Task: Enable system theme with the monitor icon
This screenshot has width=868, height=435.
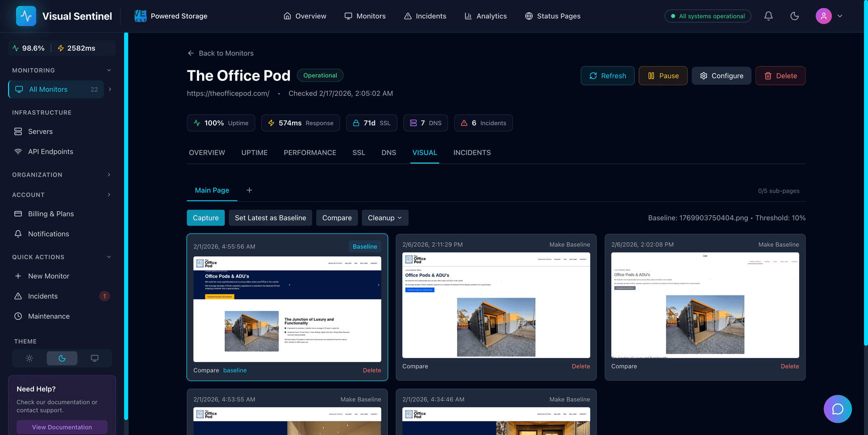Action: 94,358
